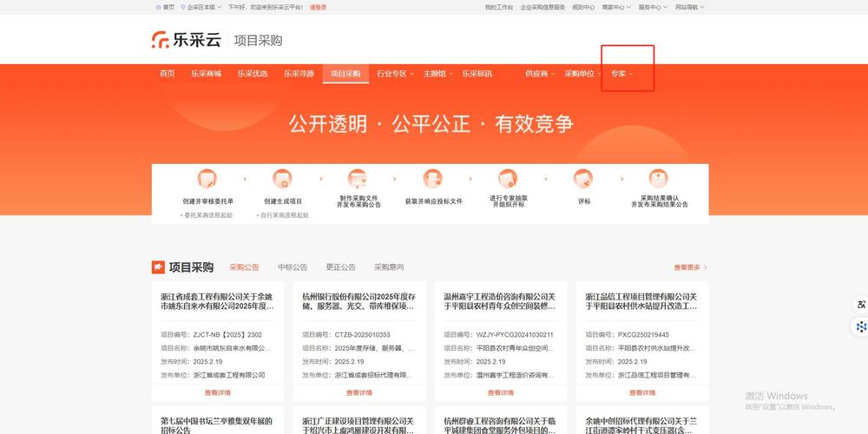The image size is (868, 434).
Task: Click the home icon beside 首页 in top bar
Action: pos(158,7)
